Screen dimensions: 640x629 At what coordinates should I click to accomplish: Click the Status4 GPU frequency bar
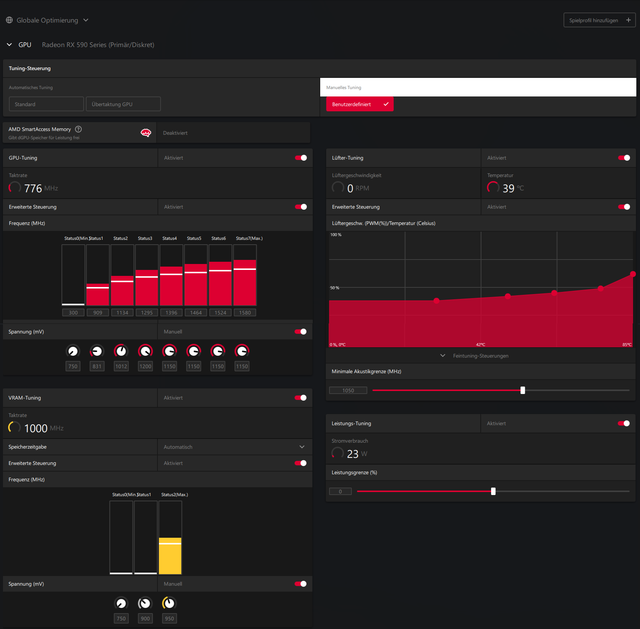click(x=171, y=275)
